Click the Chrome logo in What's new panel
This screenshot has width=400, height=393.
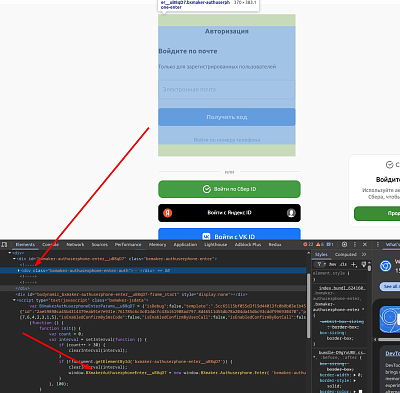point(386,266)
